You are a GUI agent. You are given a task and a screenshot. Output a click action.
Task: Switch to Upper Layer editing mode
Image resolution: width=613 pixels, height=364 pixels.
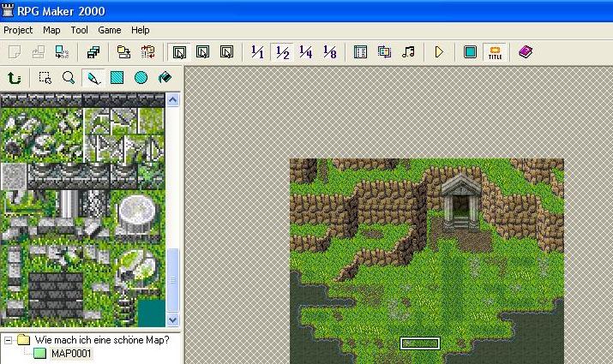[203, 52]
